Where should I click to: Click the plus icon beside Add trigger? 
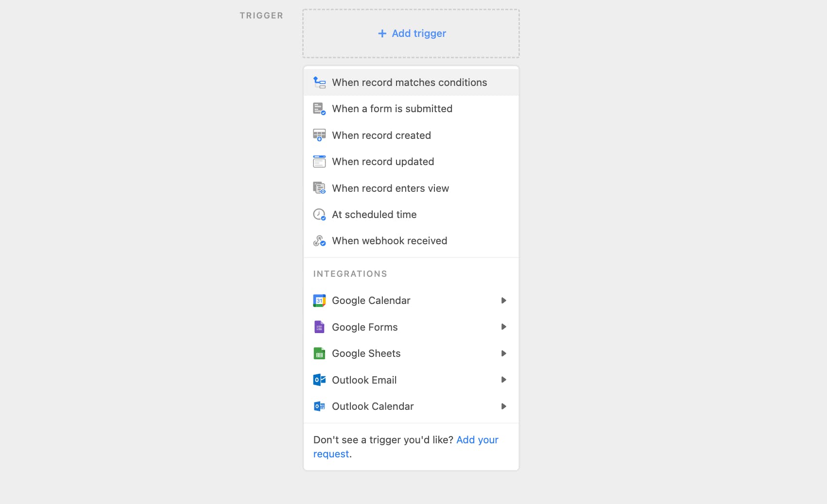point(382,34)
